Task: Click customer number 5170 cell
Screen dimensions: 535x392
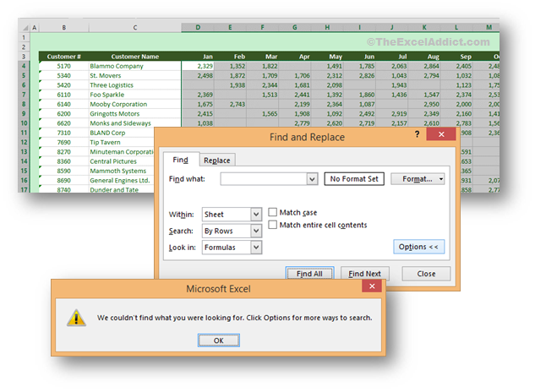Action: 63,66
